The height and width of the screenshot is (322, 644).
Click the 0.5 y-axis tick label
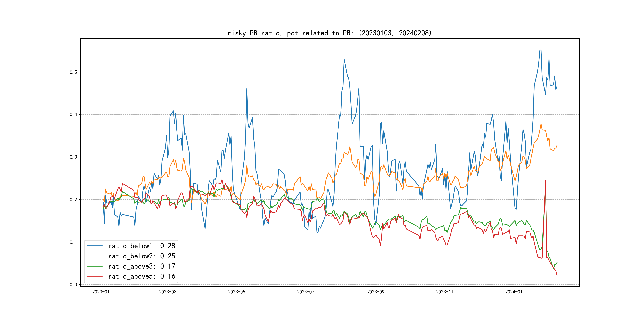point(73,72)
